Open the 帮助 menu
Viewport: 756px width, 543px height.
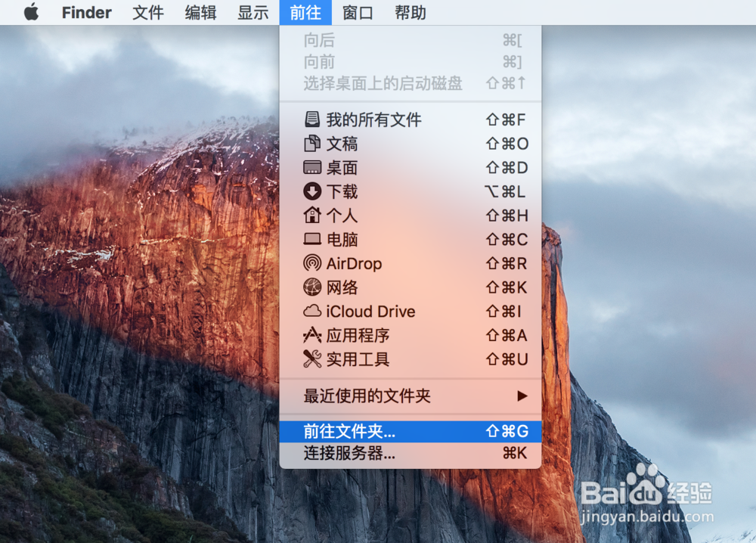410,12
